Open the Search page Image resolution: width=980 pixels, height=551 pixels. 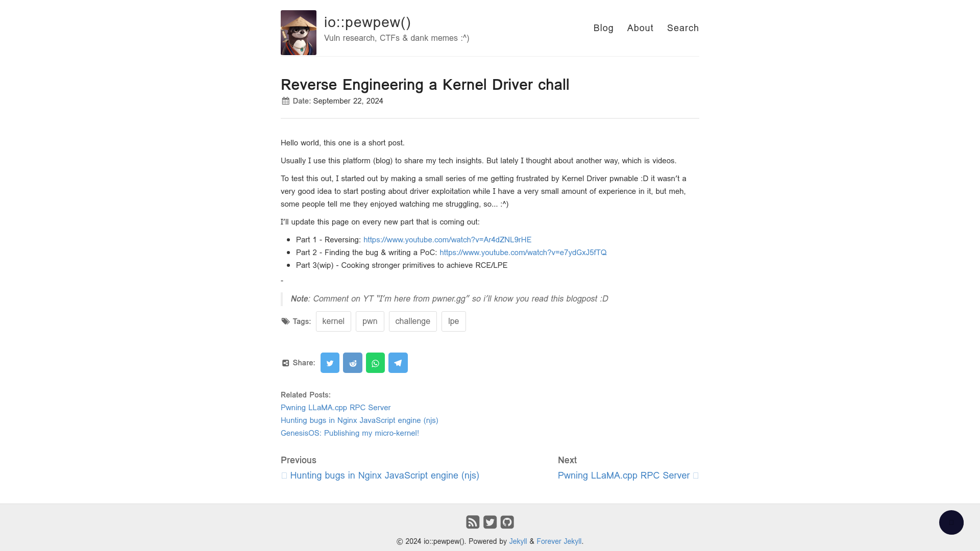coord(682,28)
